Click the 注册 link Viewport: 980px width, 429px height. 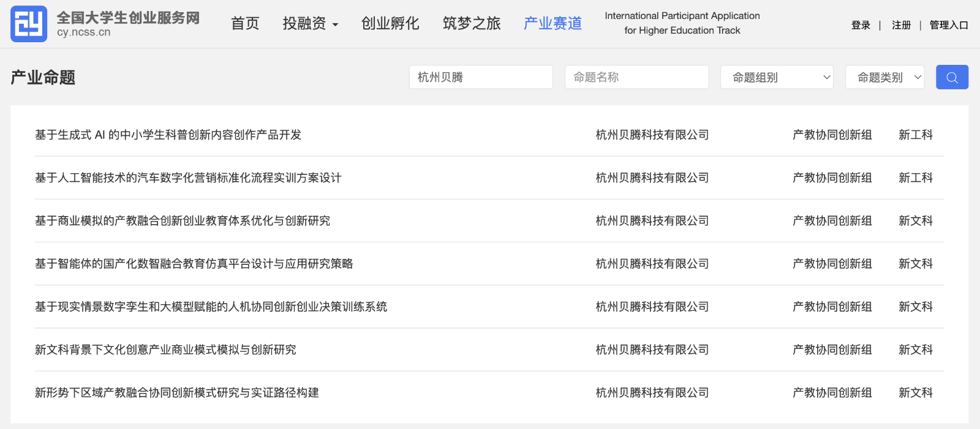(x=901, y=25)
